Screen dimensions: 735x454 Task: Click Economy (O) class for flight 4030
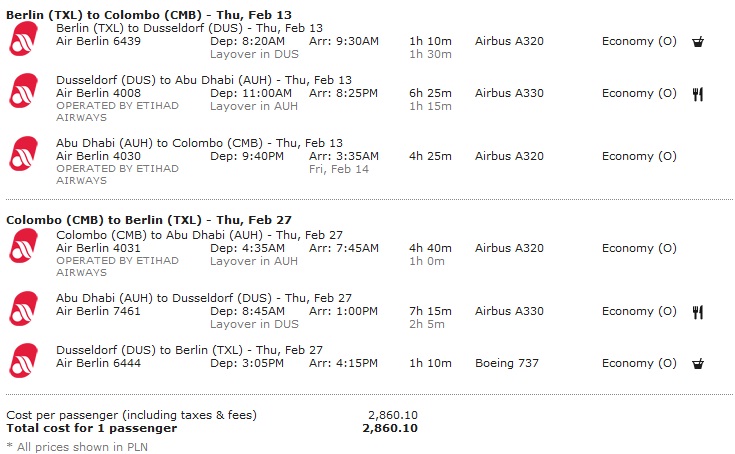(639, 156)
